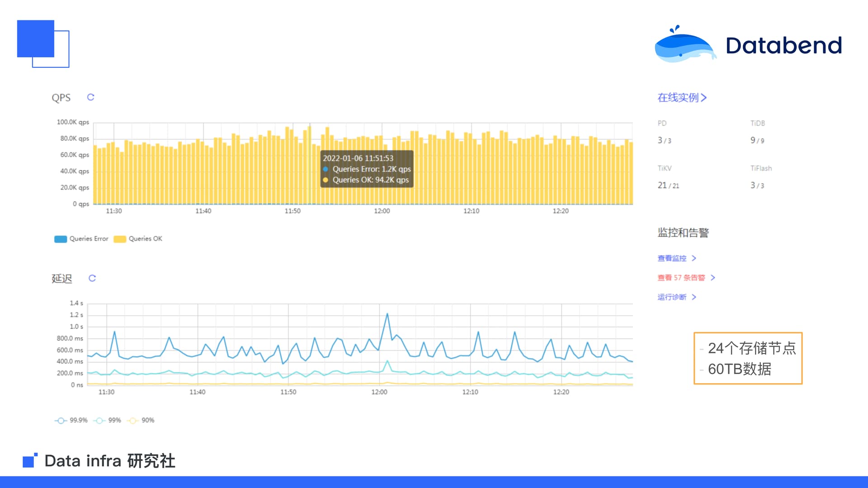Click the Data infra 研究社 square icon
The image size is (868, 488).
coord(29,460)
